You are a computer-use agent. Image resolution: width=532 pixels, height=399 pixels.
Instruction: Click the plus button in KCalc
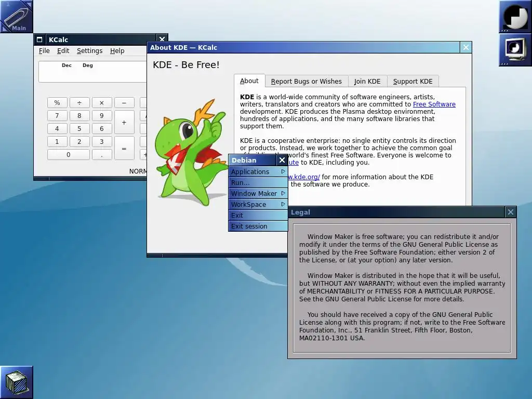pyautogui.click(x=124, y=122)
